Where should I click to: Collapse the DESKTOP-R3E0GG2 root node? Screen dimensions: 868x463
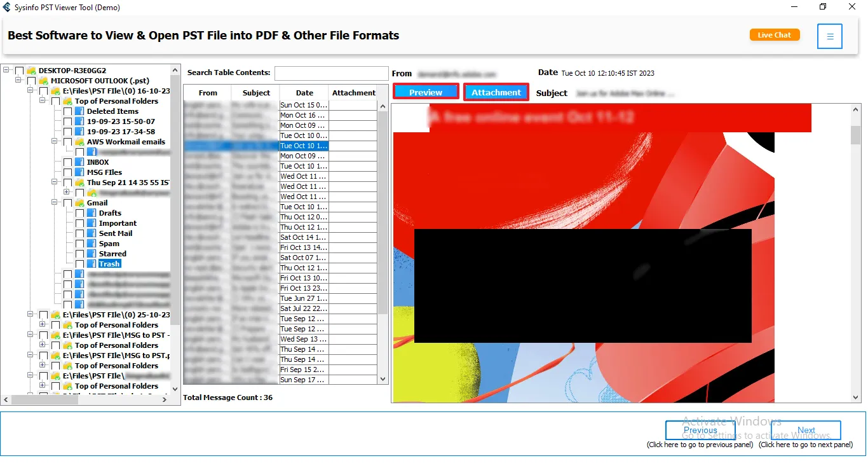[x=6, y=71]
